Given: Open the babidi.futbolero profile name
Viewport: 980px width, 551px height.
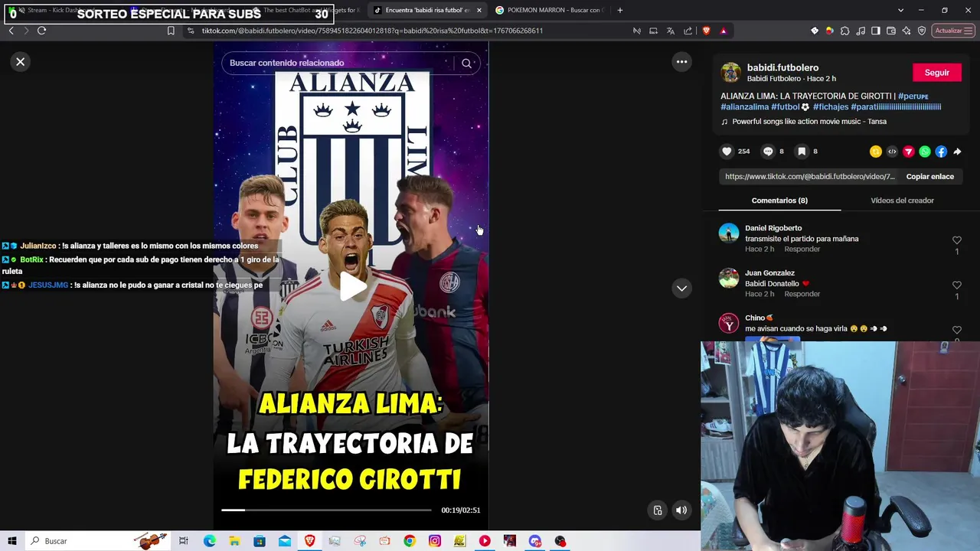Looking at the screenshot, I should [x=782, y=68].
